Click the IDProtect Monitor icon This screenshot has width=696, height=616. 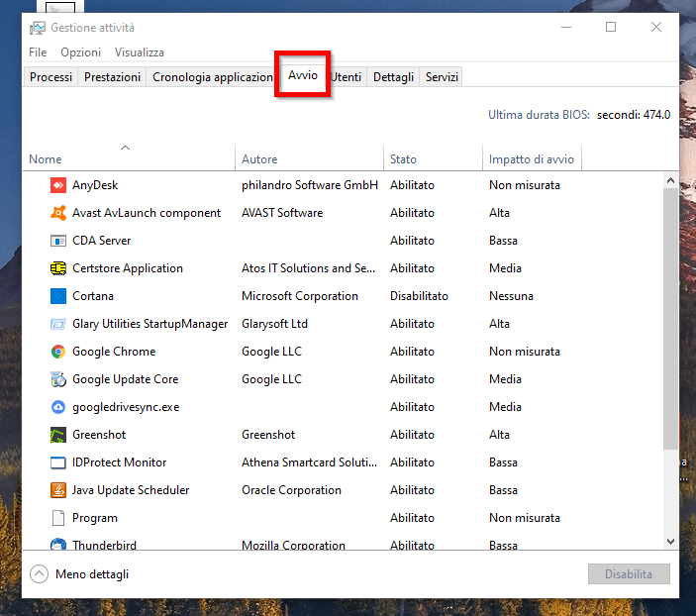pyautogui.click(x=58, y=462)
